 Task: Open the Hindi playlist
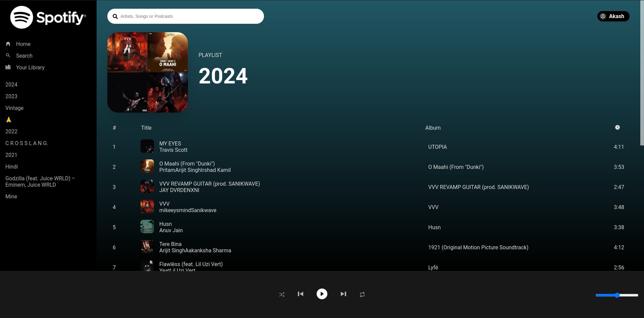pyautogui.click(x=12, y=167)
